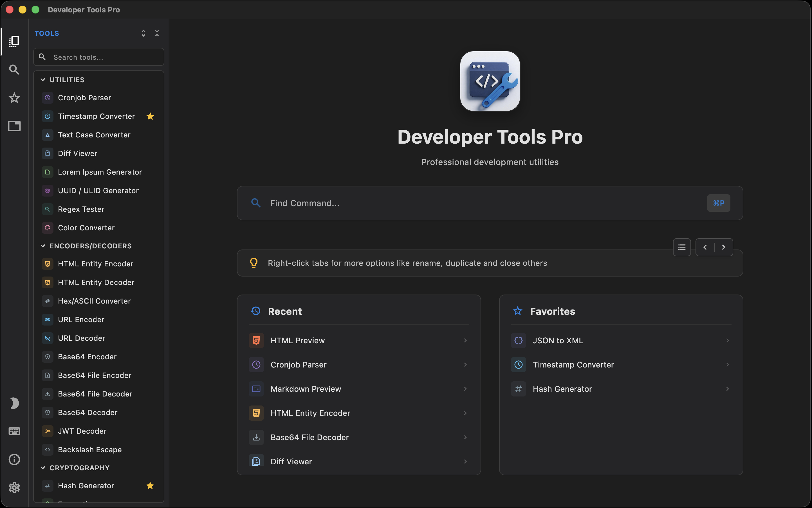
Task: Click the ⌘P shortcut badge
Action: tap(718, 203)
